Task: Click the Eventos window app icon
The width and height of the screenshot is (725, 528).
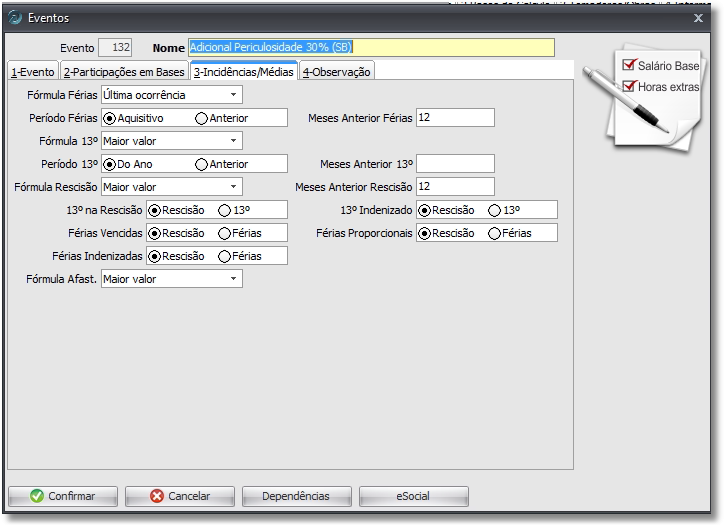Action: point(15,18)
